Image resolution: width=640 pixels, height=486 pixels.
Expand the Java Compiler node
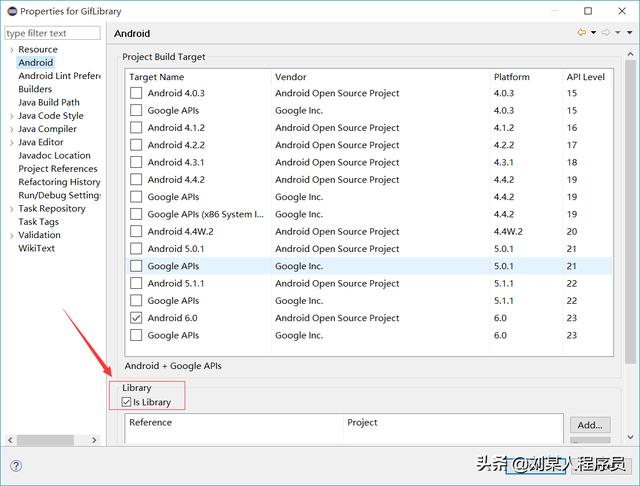click(11, 129)
